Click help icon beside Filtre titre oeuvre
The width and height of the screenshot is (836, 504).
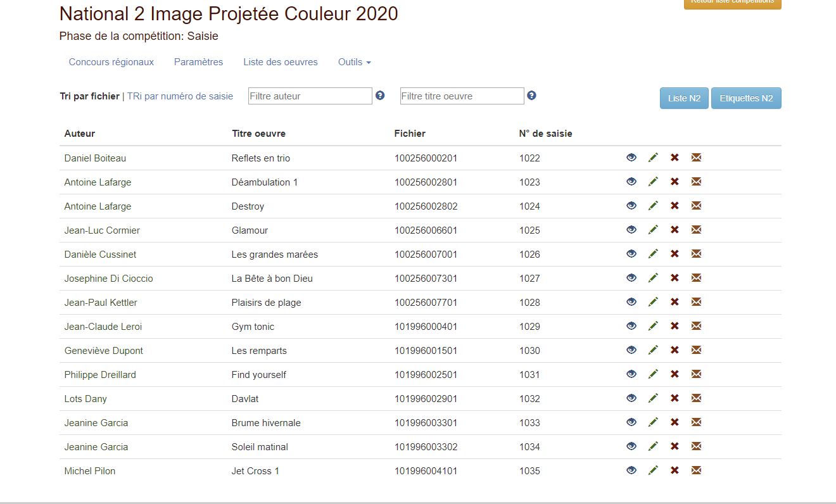click(x=532, y=96)
